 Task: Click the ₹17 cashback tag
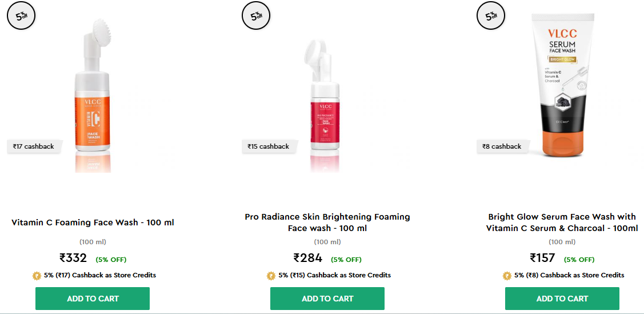[x=34, y=146]
